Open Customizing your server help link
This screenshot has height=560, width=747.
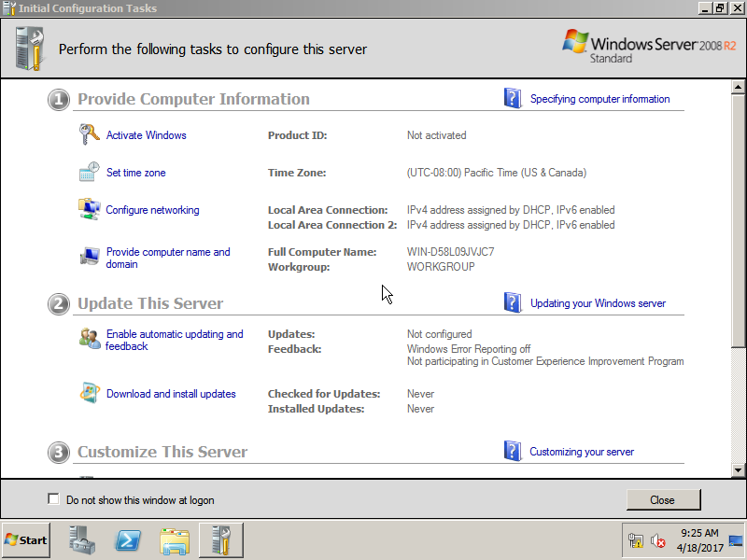pyautogui.click(x=582, y=452)
